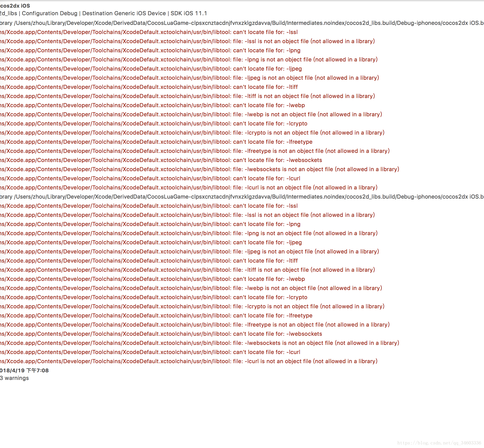Click second "-lpng is not an object file" line
This screenshot has width=484, height=448.
(189, 233)
